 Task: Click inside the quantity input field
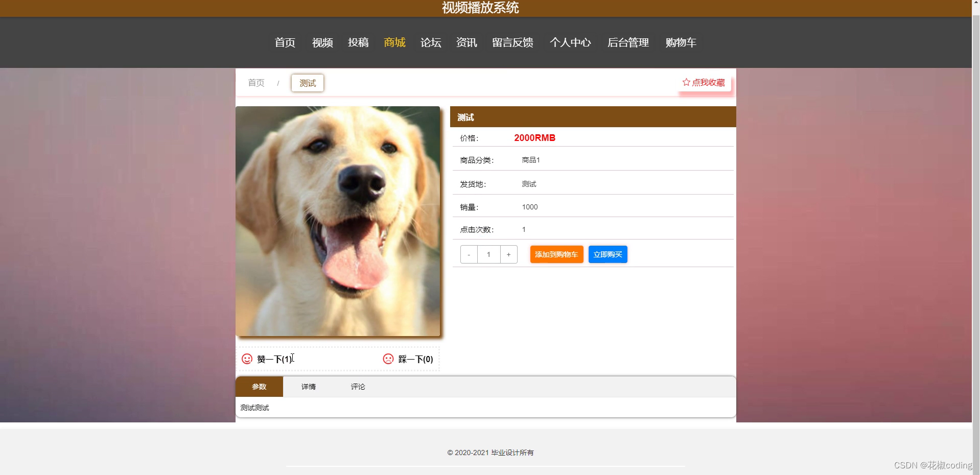pos(488,254)
